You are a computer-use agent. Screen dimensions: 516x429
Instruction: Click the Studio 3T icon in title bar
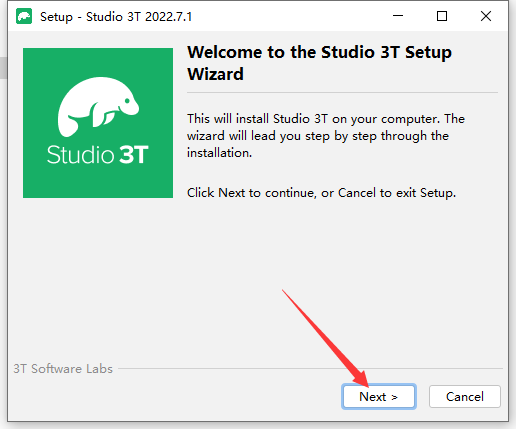tap(24, 16)
